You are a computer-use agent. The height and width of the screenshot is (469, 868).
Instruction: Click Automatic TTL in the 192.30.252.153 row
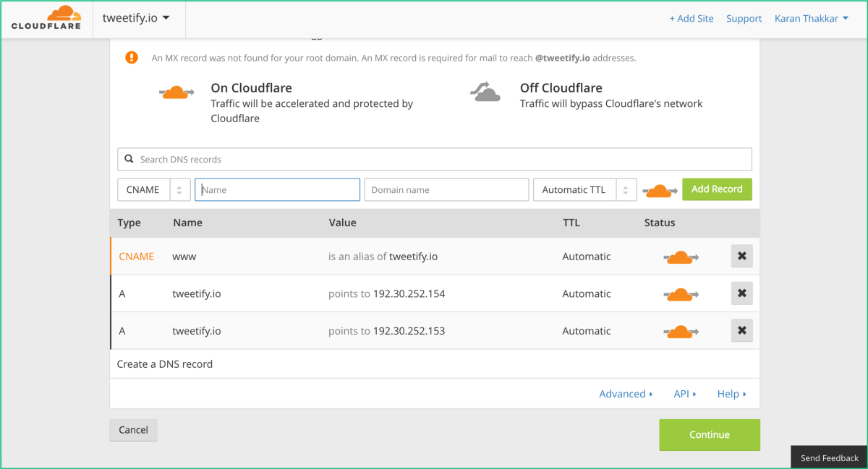587,331
